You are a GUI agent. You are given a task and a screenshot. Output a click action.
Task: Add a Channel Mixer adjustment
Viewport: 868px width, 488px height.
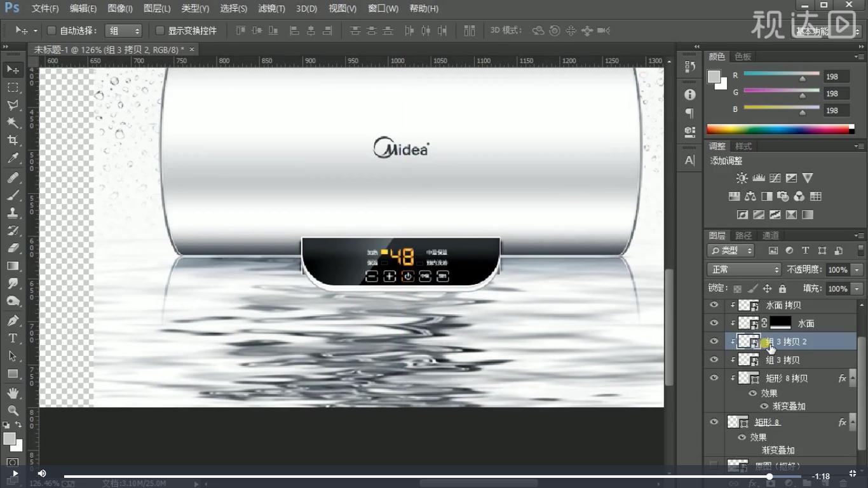(x=799, y=196)
